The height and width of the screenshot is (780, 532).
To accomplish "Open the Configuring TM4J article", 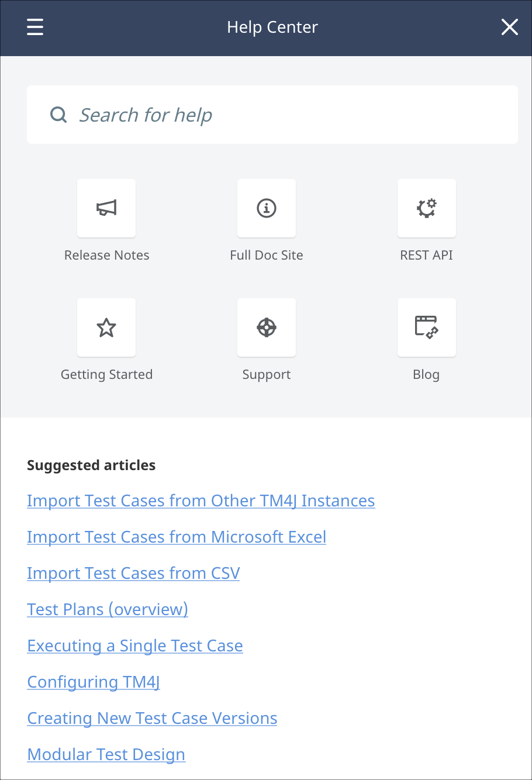I will (x=94, y=682).
